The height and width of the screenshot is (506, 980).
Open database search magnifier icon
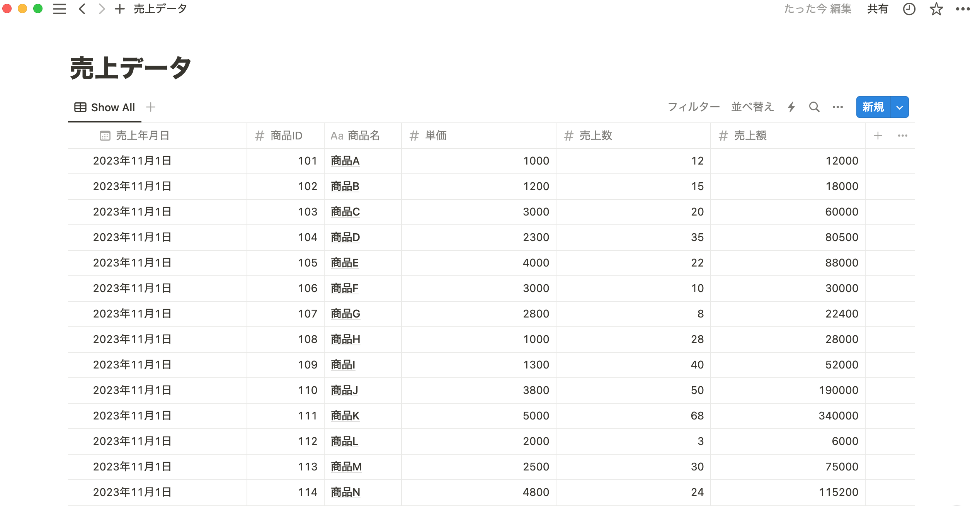[x=814, y=107]
